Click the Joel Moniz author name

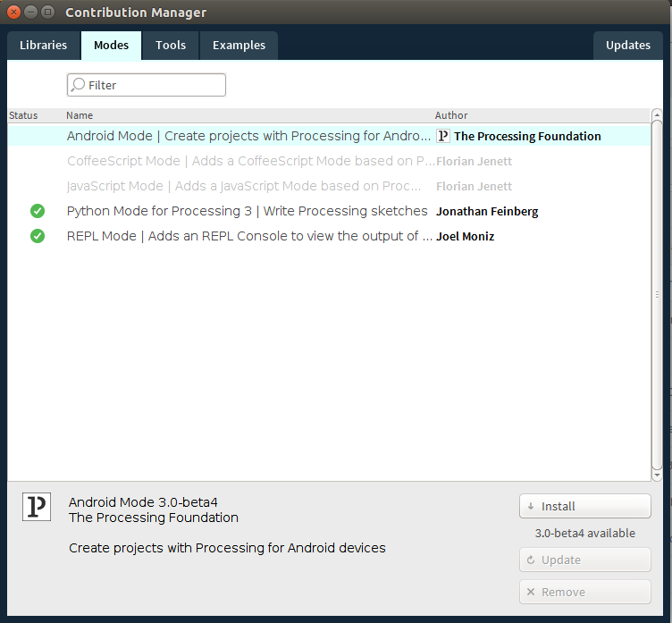pos(465,236)
